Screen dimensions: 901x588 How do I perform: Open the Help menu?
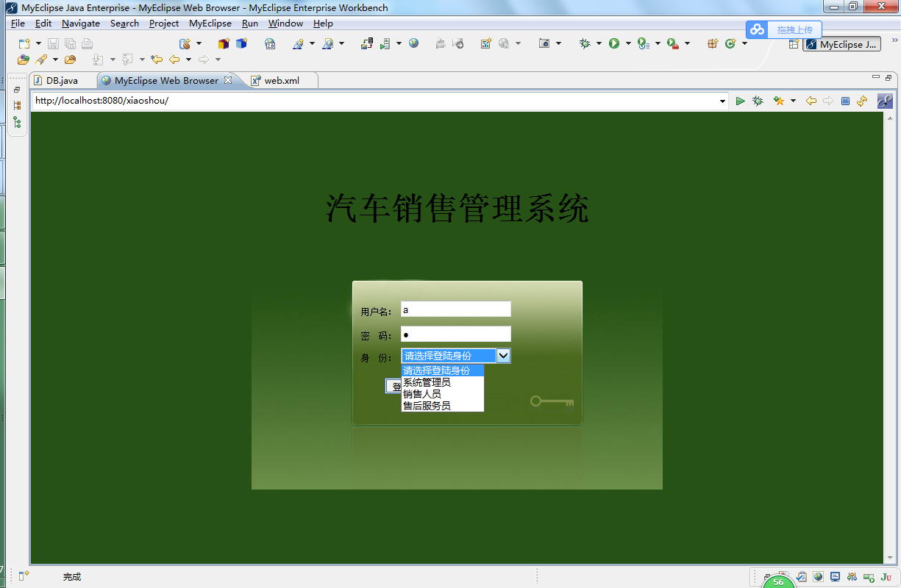click(x=323, y=24)
